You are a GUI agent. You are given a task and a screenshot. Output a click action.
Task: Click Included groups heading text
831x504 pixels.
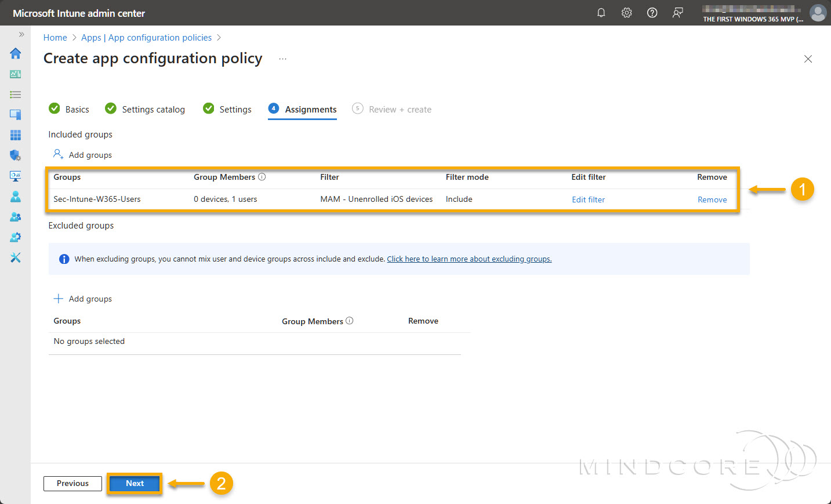tap(81, 135)
